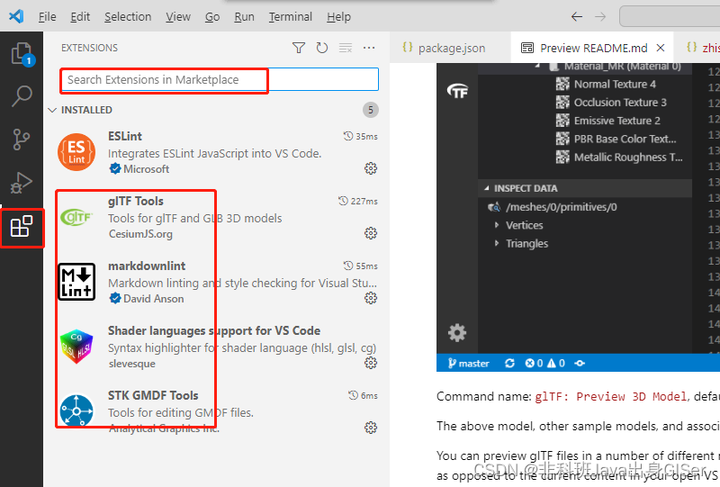720x487 pixels.
Task: Click the Search Extensions in Marketplace field
Action: point(219,79)
